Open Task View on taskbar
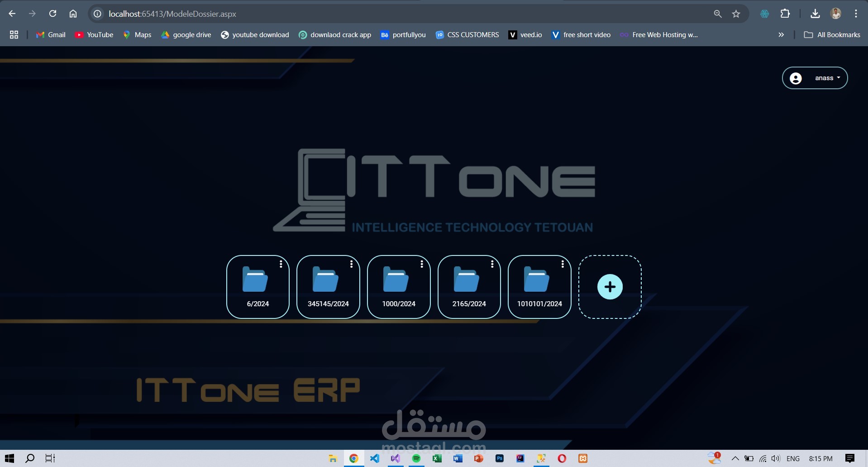The height and width of the screenshot is (467, 868). click(x=50, y=458)
